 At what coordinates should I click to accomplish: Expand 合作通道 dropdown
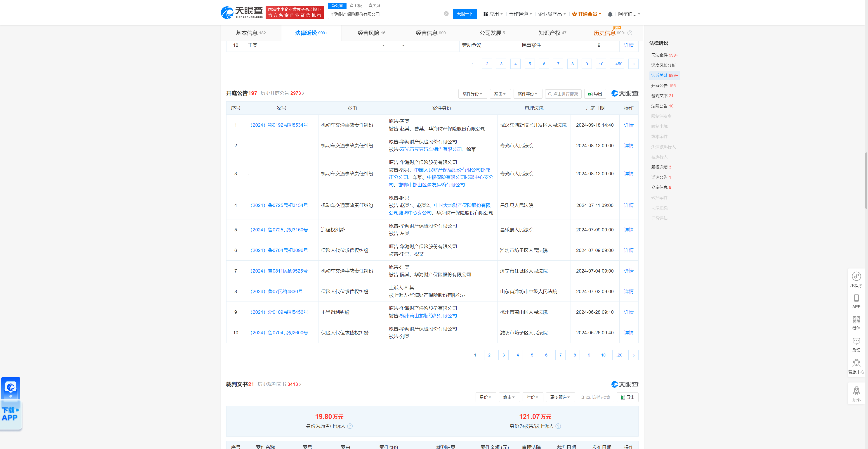[x=520, y=14]
